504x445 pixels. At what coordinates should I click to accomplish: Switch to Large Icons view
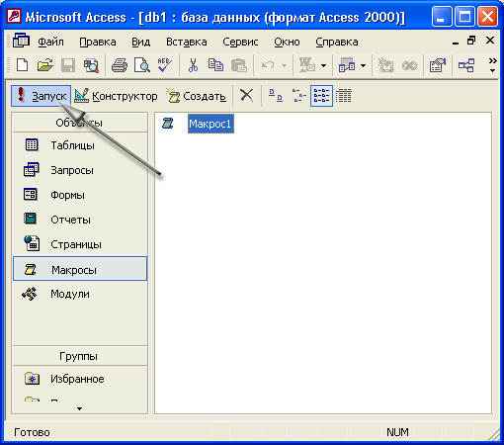pyautogui.click(x=276, y=96)
